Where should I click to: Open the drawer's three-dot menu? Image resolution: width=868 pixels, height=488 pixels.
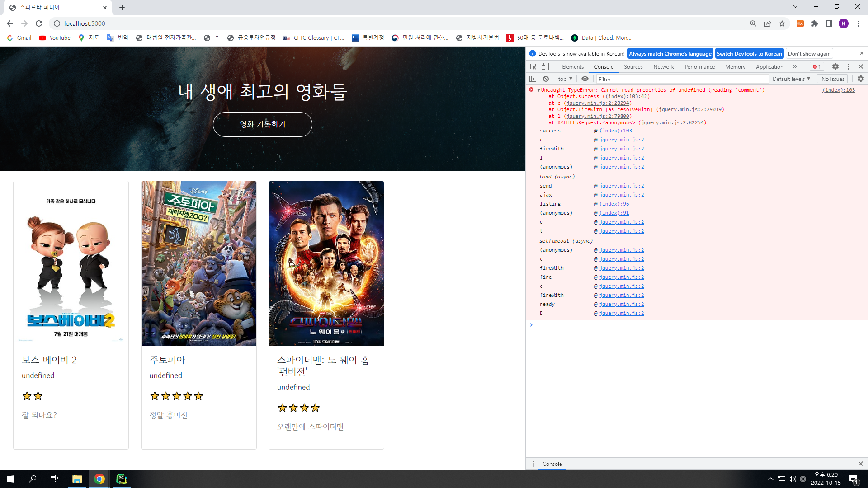coord(533,464)
